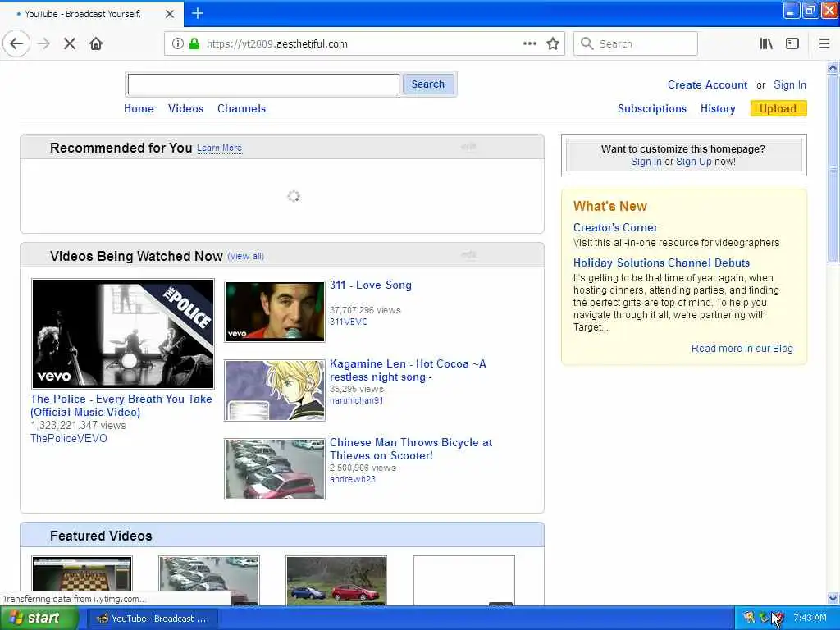Viewport: 840px width, 630px height.
Task: Go to the browser Home icon
Action: point(96,43)
